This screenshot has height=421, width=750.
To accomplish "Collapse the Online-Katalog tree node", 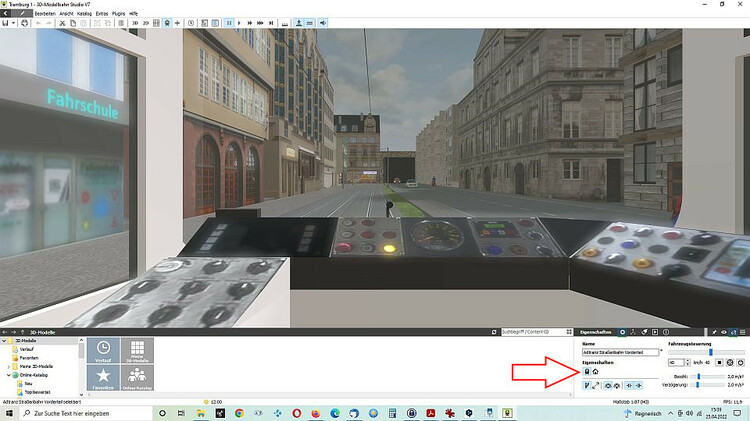I will click(x=9, y=375).
